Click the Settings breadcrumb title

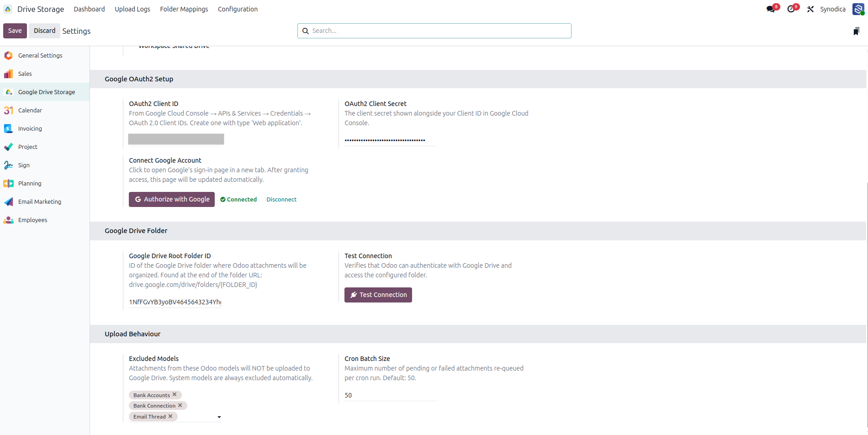(x=76, y=31)
